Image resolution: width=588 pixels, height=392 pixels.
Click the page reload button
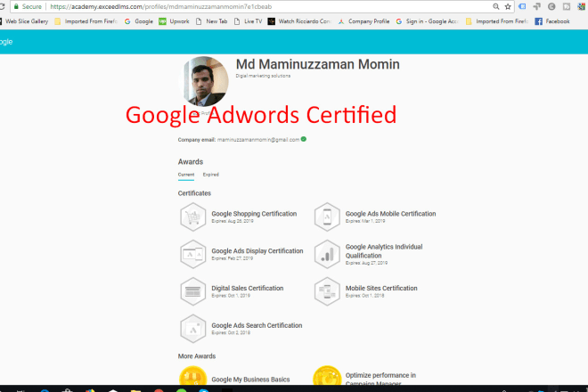point(2,6)
